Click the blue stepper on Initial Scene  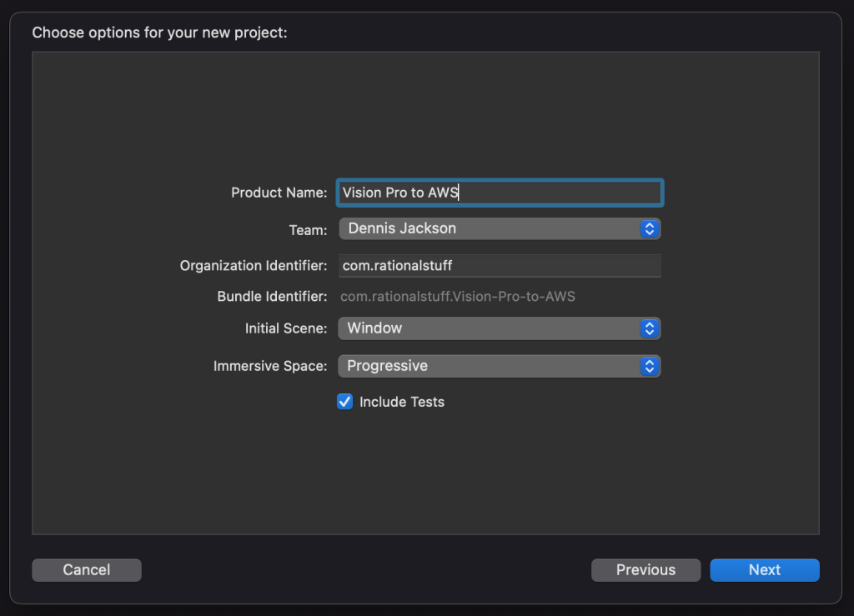click(649, 328)
